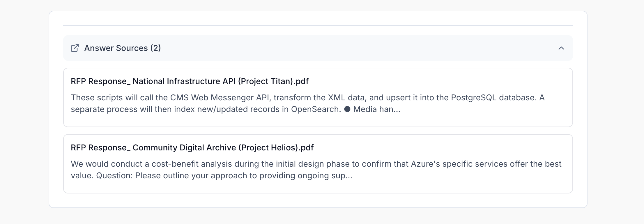Click the word 'OpenSearch' in the Titan snippet
This screenshot has height=224, width=644.
click(316, 109)
